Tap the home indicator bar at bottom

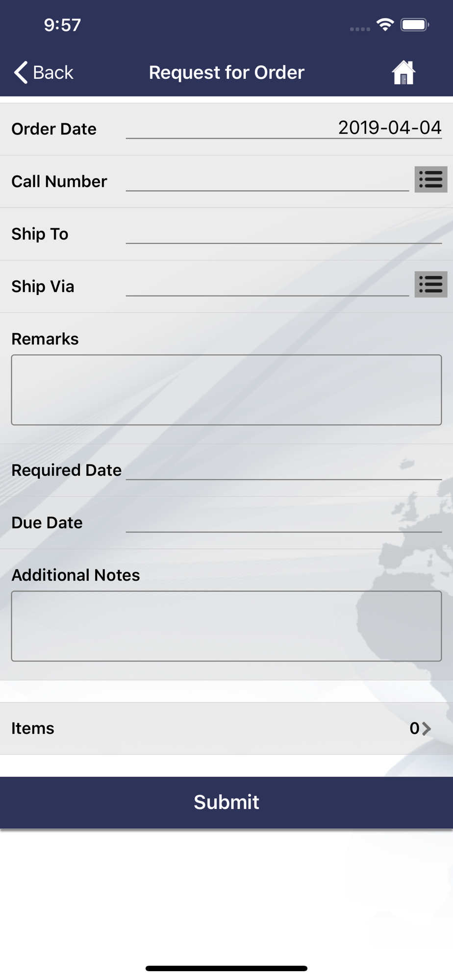click(226, 968)
